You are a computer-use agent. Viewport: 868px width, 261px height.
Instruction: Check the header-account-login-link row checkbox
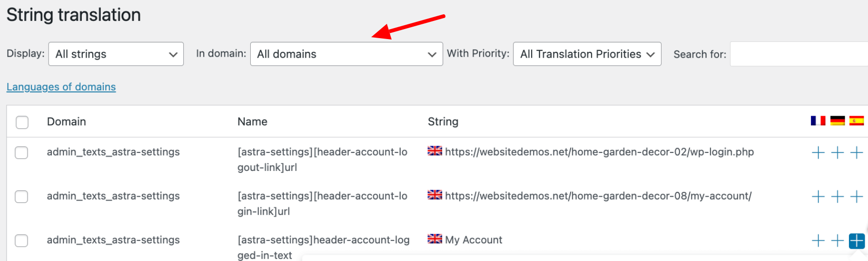click(21, 196)
